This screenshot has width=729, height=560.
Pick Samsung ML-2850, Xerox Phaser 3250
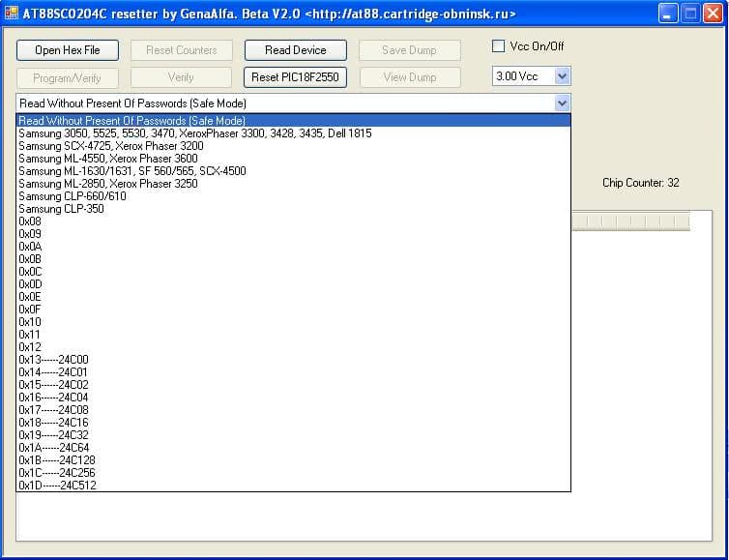click(x=293, y=184)
